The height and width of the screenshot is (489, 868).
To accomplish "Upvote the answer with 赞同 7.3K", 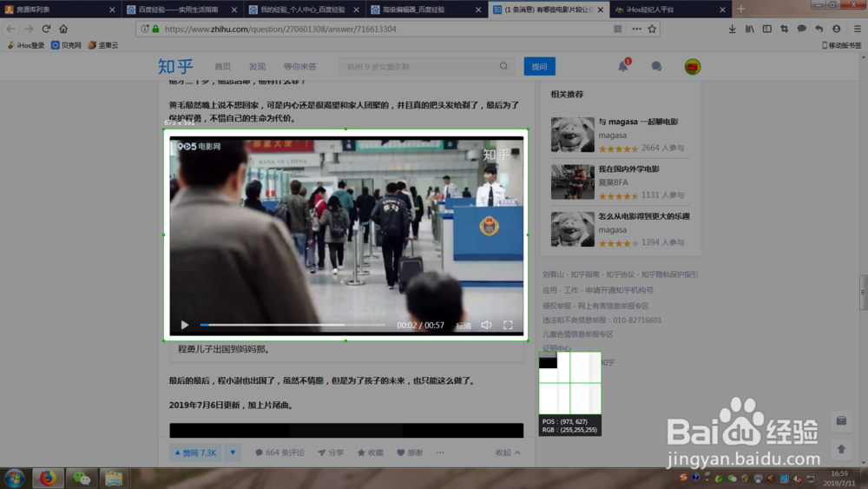I will 195,453.
